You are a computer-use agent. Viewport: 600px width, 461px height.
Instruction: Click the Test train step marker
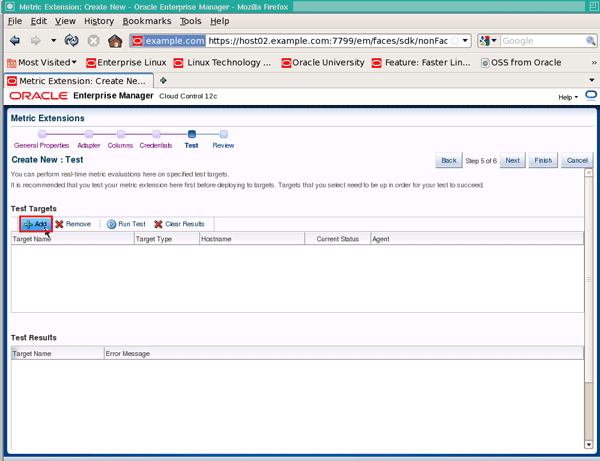tap(192, 134)
